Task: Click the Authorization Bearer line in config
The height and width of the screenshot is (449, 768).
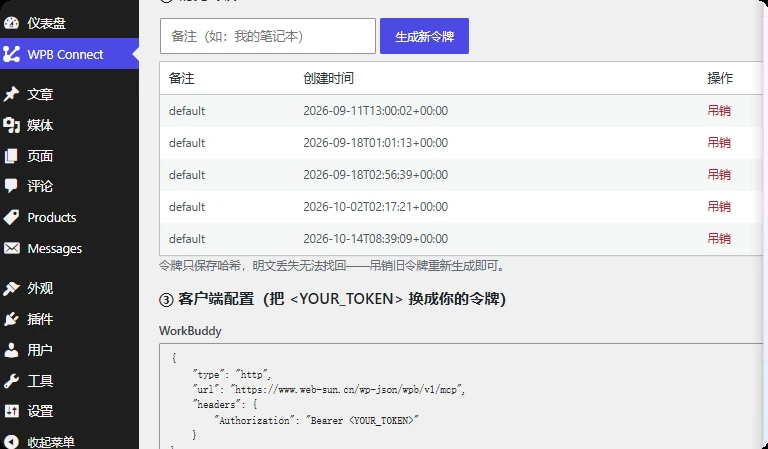Action: click(316, 420)
